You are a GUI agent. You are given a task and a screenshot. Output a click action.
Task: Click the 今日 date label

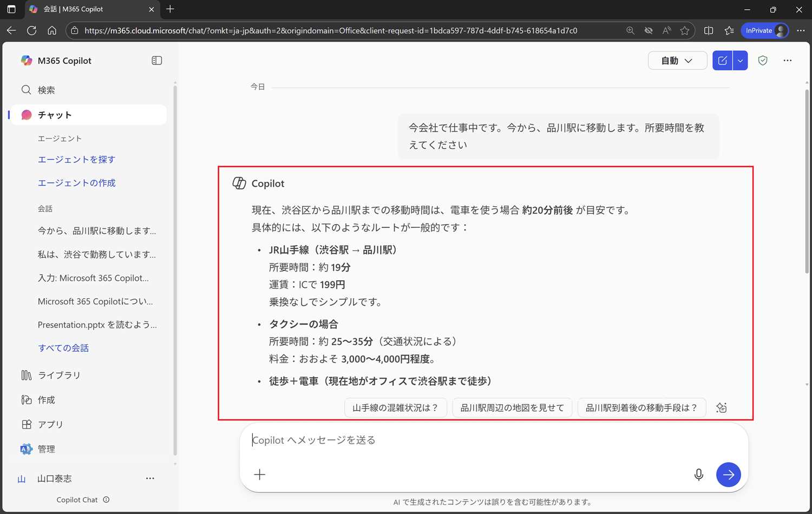pyautogui.click(x=258, y=87)
